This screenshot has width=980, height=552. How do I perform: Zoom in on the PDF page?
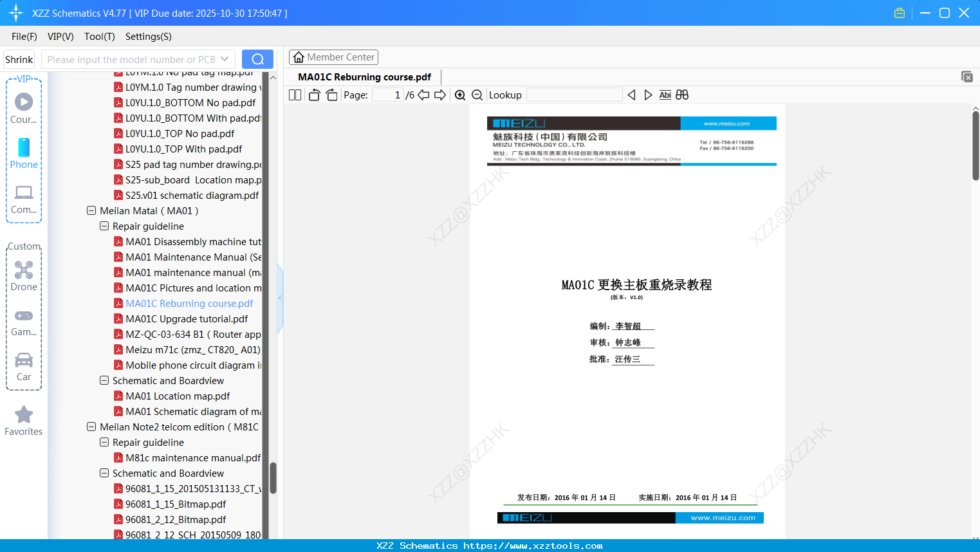(460, 95)
